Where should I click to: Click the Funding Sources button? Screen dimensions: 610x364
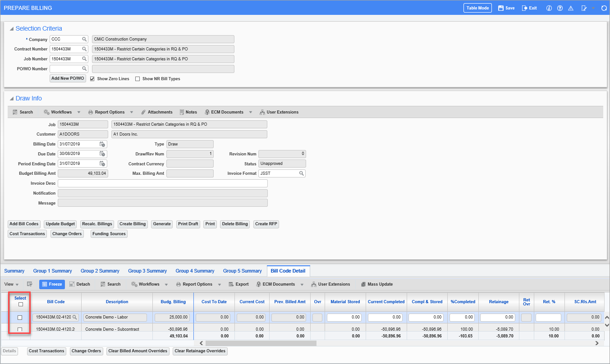109,234
